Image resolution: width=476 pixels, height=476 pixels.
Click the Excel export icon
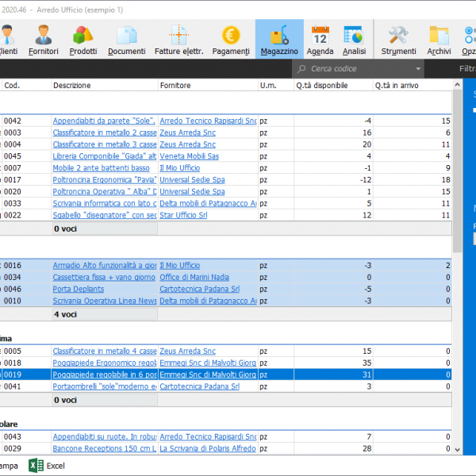point(36,466)
